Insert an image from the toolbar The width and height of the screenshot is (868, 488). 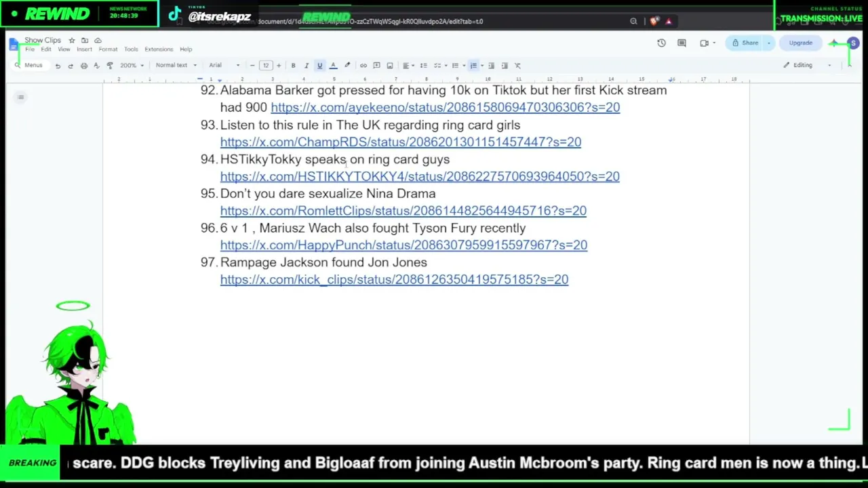(x=390, y=66)
